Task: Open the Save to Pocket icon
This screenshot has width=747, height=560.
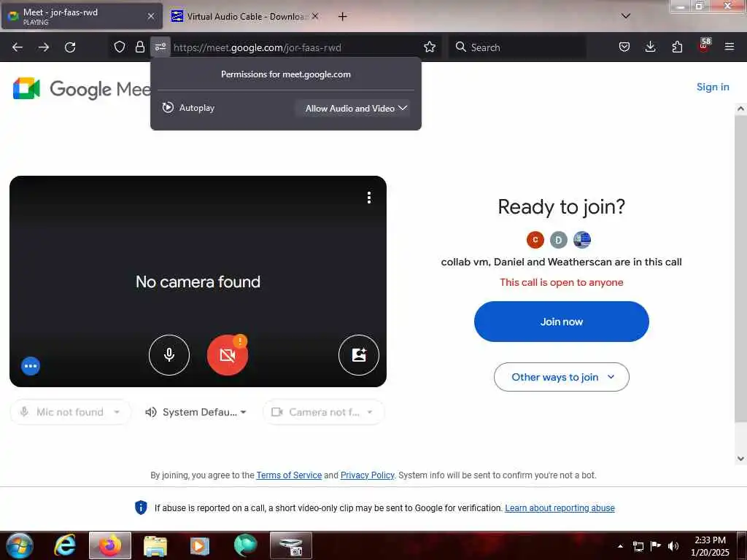Action: (624, 47)
